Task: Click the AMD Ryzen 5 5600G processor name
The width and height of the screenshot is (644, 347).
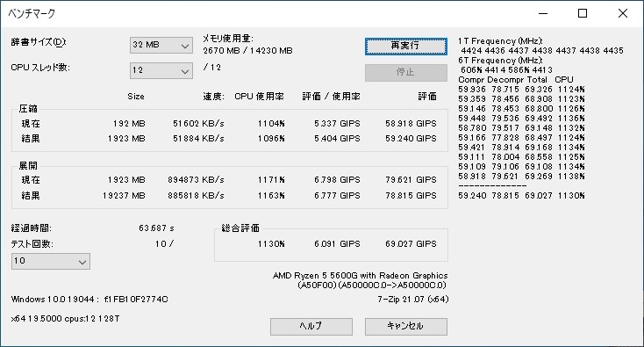Action: (361, 276)
